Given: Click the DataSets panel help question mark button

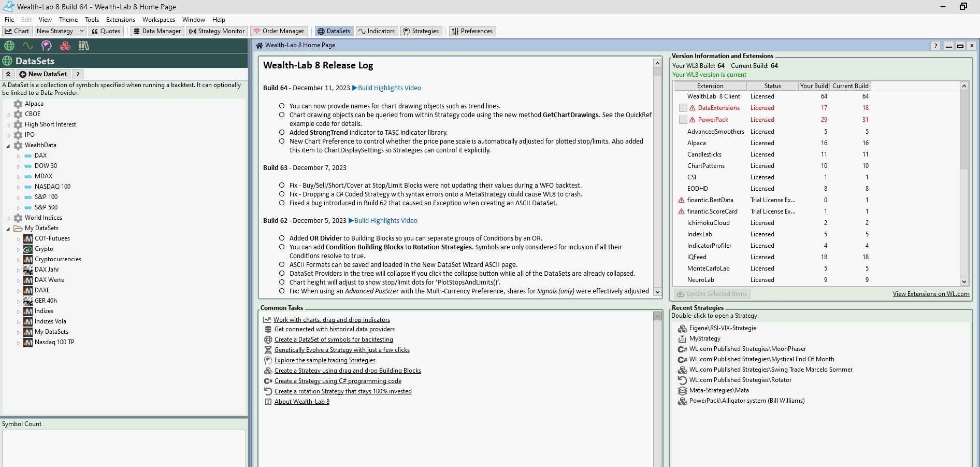Looking at the screenshot, I should [x=78, y=74].
